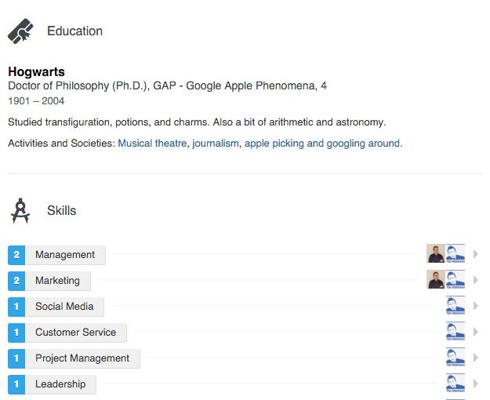The height and width of the screenshot is (400, 490).
Task: Click the Management endorsement count badge
Action: coord(16,255)
